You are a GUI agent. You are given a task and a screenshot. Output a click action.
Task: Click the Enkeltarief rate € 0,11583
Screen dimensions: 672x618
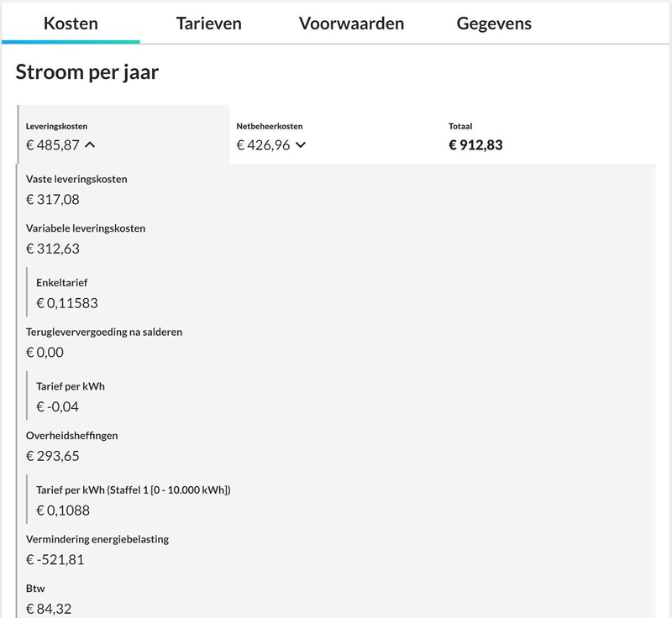pos(67,303)
